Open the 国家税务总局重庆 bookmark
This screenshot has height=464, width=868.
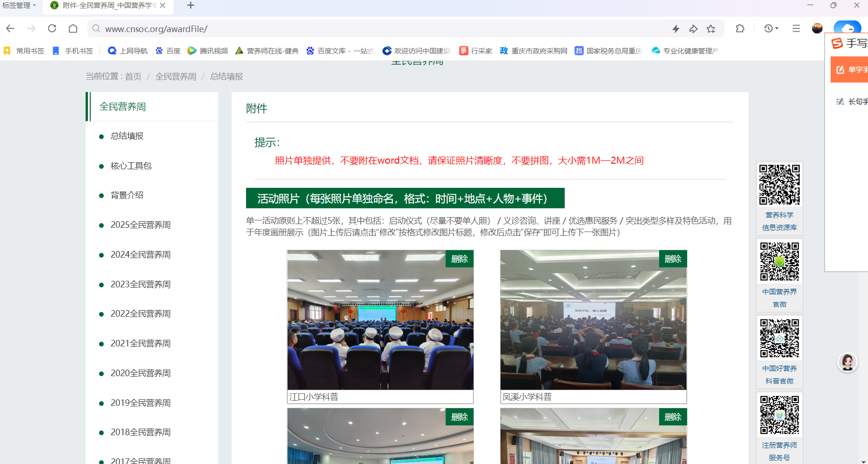[608, 51]
